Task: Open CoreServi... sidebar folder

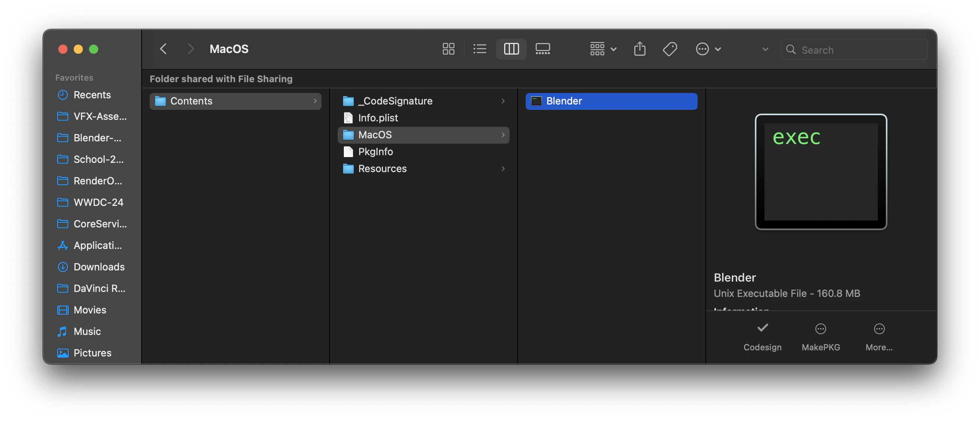Action: pyautogui.click(x=92, y=224)
